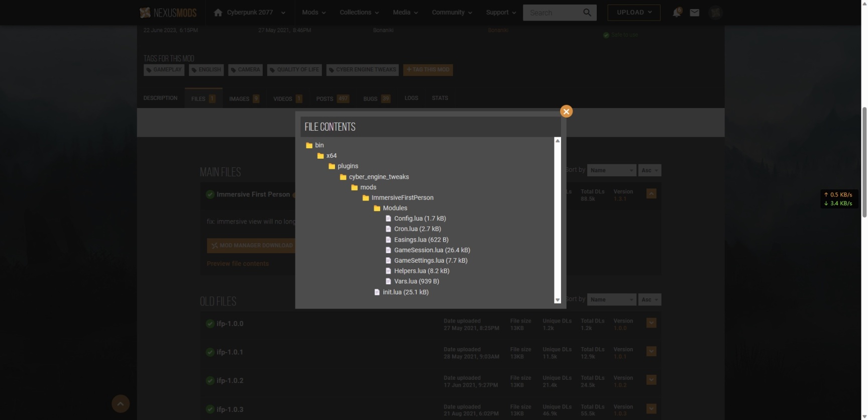Open the Support menu
Image resolution: width=868 pixels, height=420 pixels.
click(x=501, y=13)
